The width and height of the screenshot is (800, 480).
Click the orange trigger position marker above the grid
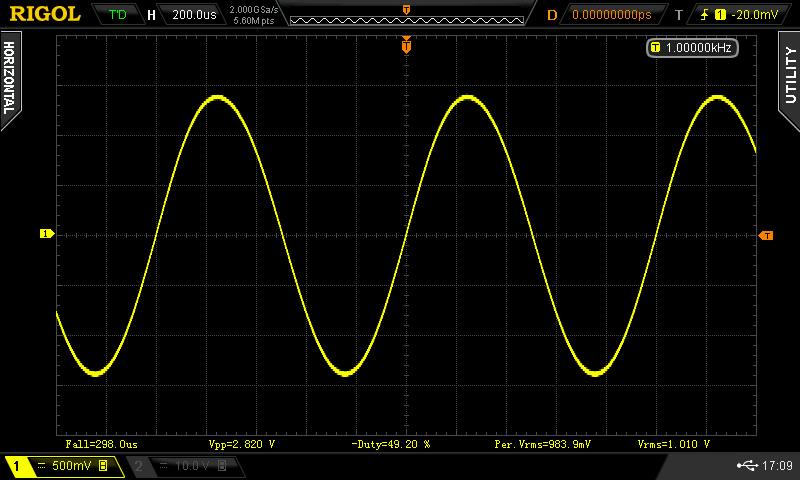[x=406, y=45]
